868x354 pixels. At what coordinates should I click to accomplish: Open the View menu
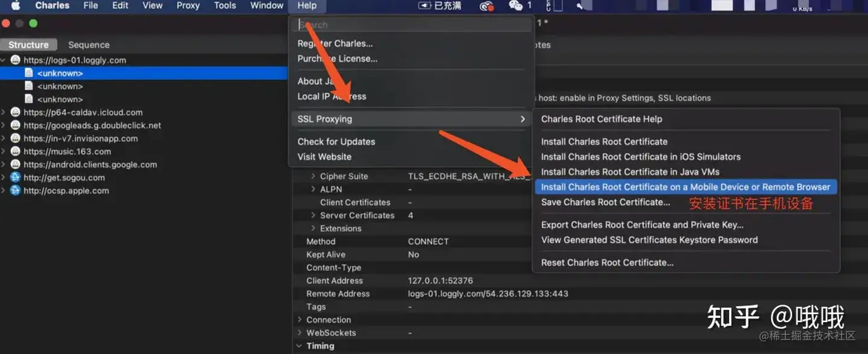click(x=153, y=5)
